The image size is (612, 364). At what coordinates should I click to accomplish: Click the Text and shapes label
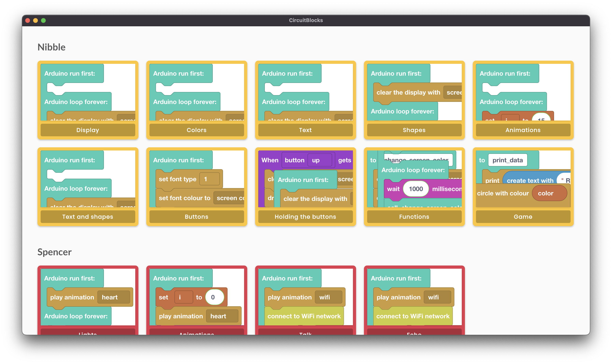[88, 217]
